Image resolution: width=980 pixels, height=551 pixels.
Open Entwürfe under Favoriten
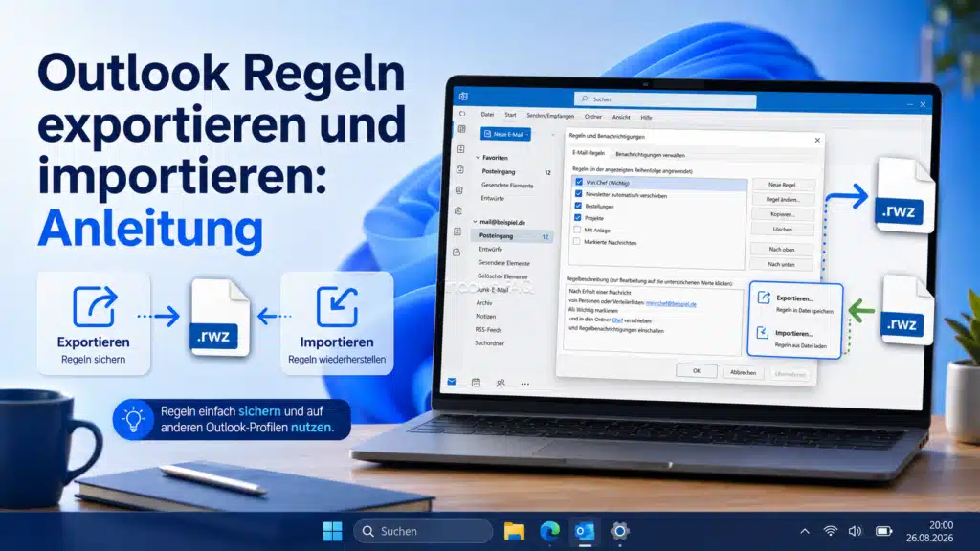point(493,199)
